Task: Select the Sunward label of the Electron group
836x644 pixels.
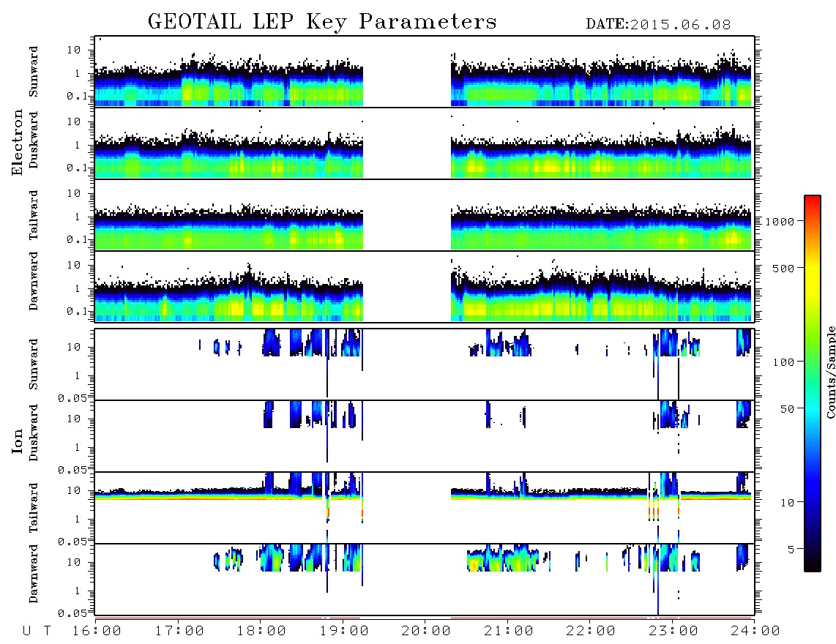Action: (34, 72)
